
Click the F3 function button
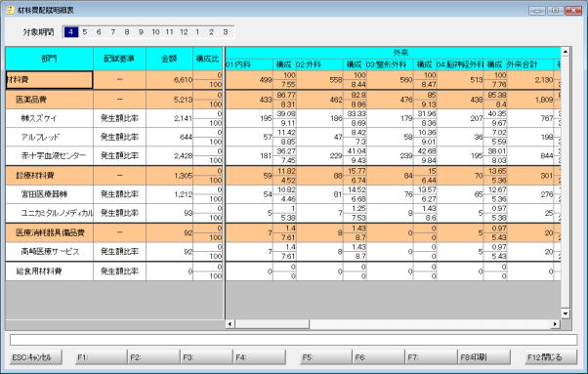(207, 357)
